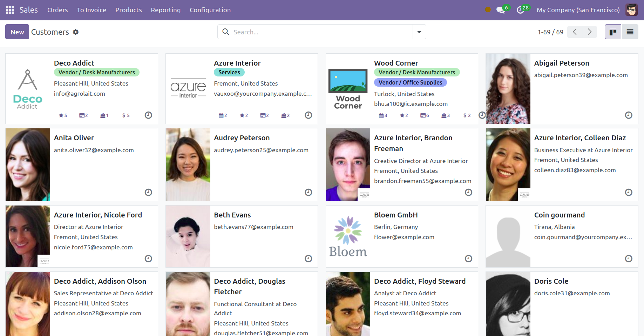This screenshot has width=644, height=336.
Task: Open the apps grid menu
Action: pyautogui.click(x=10, y=10)
